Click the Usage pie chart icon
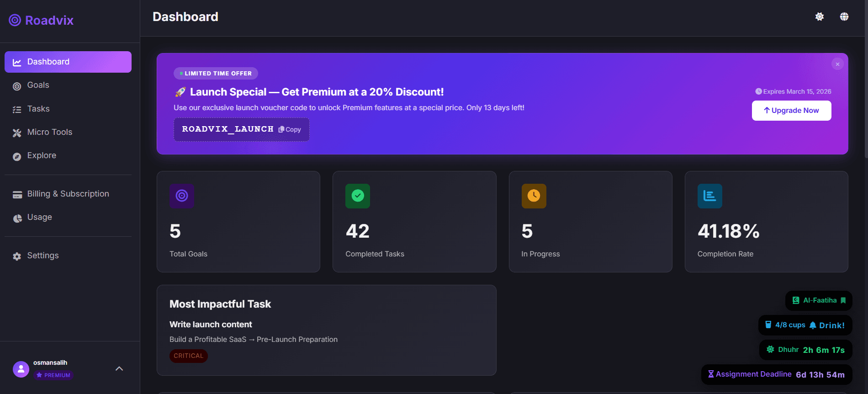Screen dimensions: 868x394 (x=17, y=218)
